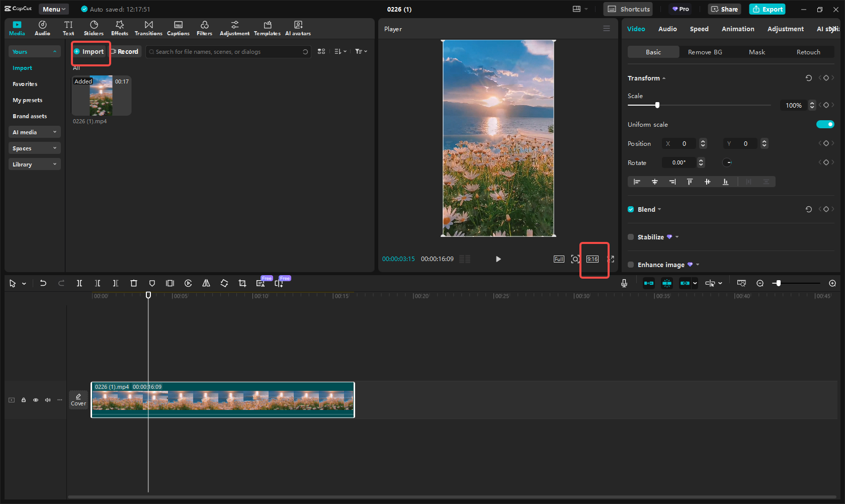Open the Menu dropdown at the top left
This screenshot has width=845, height=504.
(x=53, y=9)
